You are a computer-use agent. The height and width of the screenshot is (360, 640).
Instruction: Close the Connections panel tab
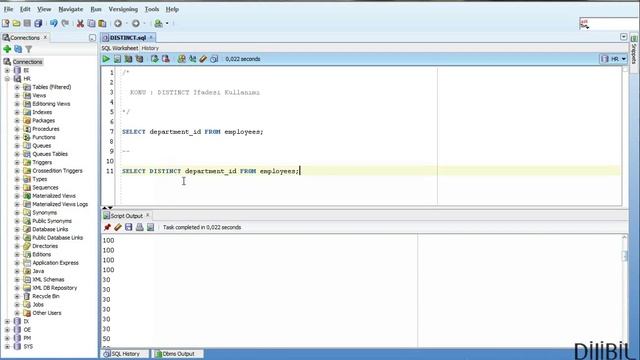(x=45, y=37)
